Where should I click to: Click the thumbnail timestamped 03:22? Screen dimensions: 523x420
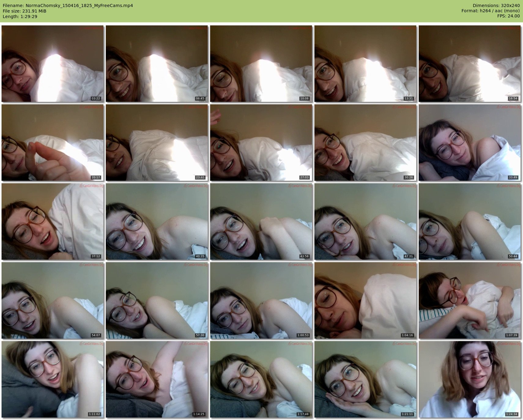(x=53, y=64)
